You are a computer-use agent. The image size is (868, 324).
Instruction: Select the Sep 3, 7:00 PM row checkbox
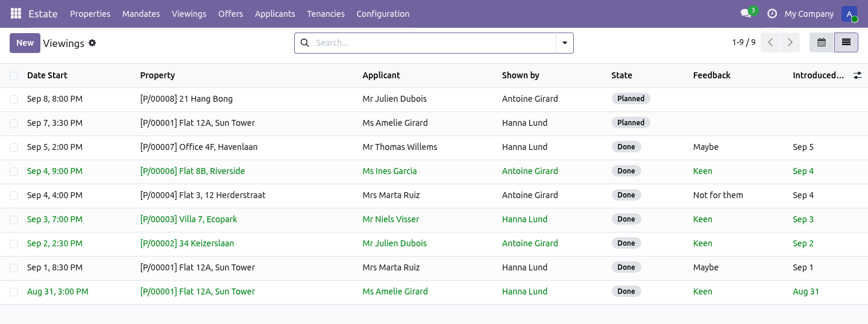[14, 219]
